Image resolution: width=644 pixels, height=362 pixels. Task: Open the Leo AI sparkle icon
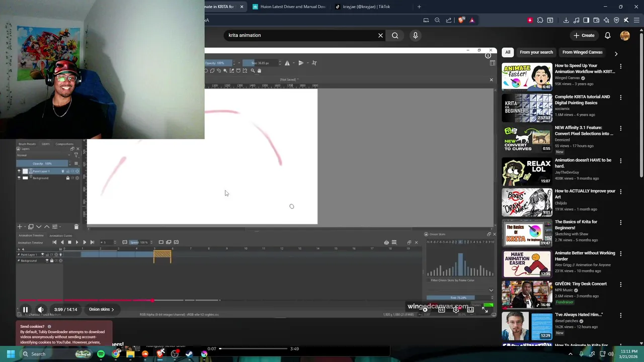coord(606,20)
